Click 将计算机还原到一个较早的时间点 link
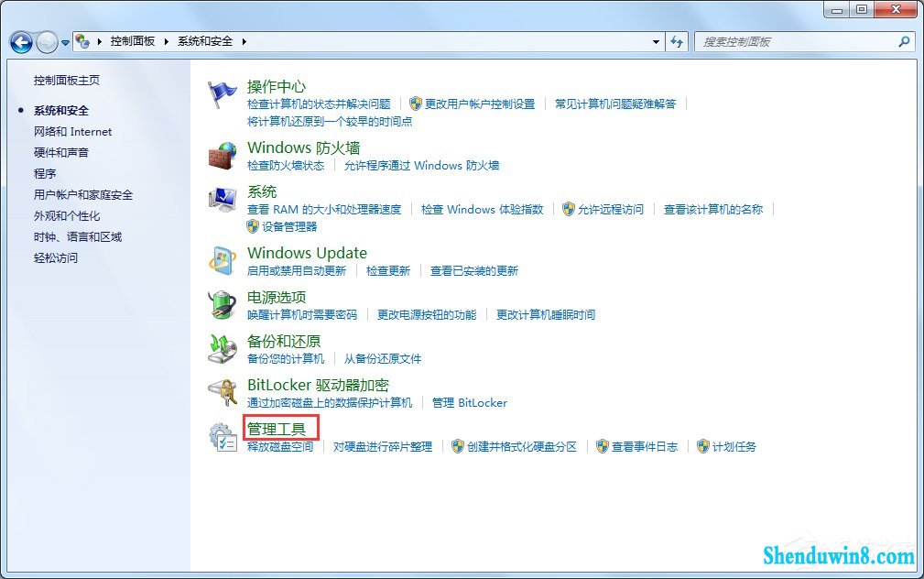Screen dimensions: 924x579 [x=330, y=122]
